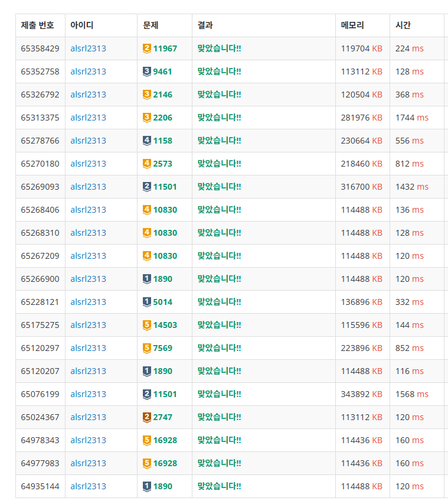The image size is (448, 504).
Task: Click the silver 1 icon beside problem 5014
Action: [147, 302]
